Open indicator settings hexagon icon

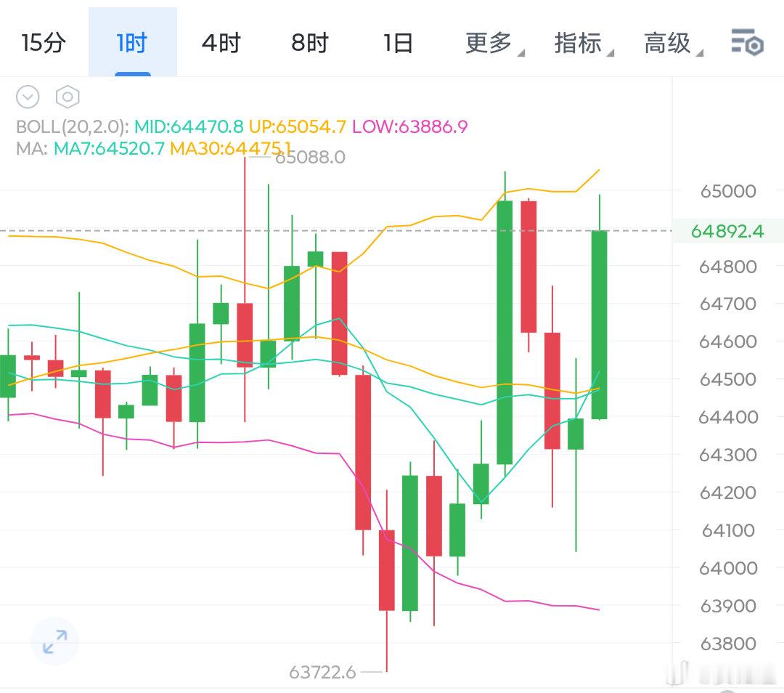point(68,97)
